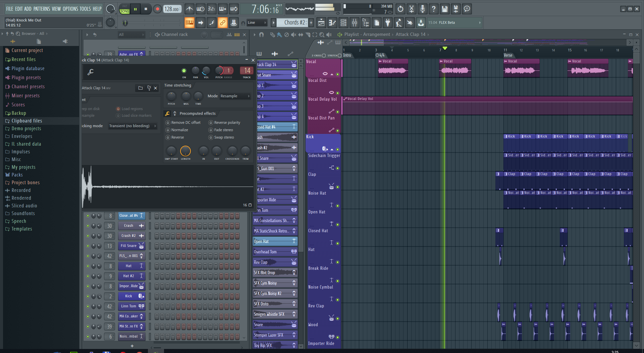Toggle Reverse polarity effect
The width and height of the screenshot is (644, 353).
click(x=211, y=122)
